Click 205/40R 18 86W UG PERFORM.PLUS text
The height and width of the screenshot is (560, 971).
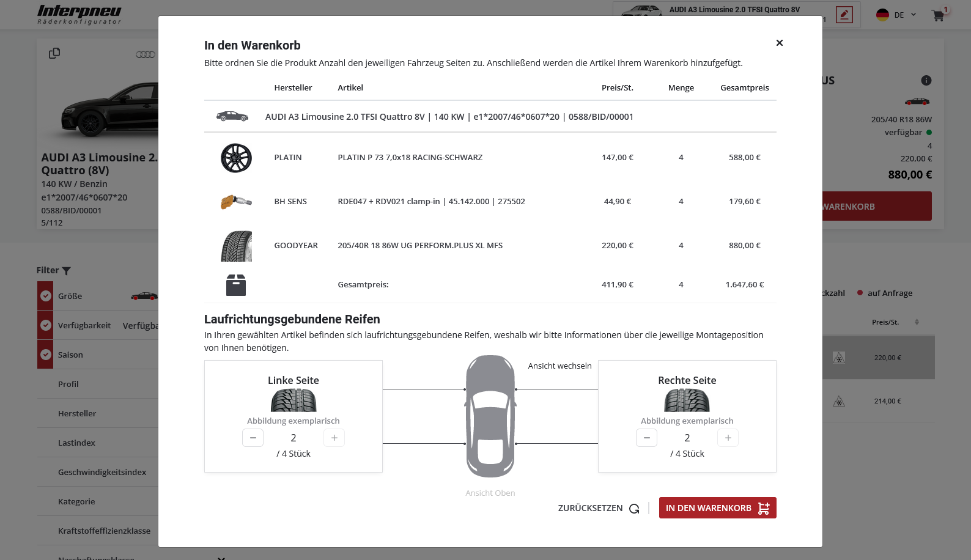420,245
